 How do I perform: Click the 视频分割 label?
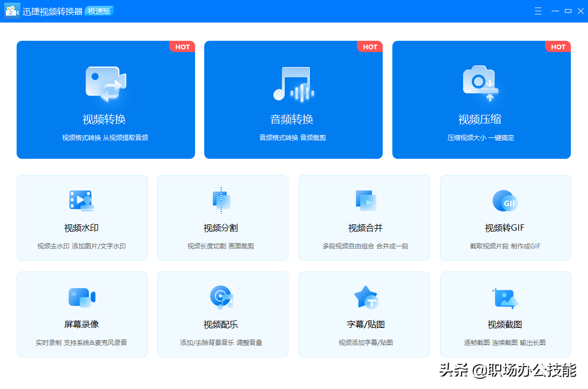[x=221, y=228]
